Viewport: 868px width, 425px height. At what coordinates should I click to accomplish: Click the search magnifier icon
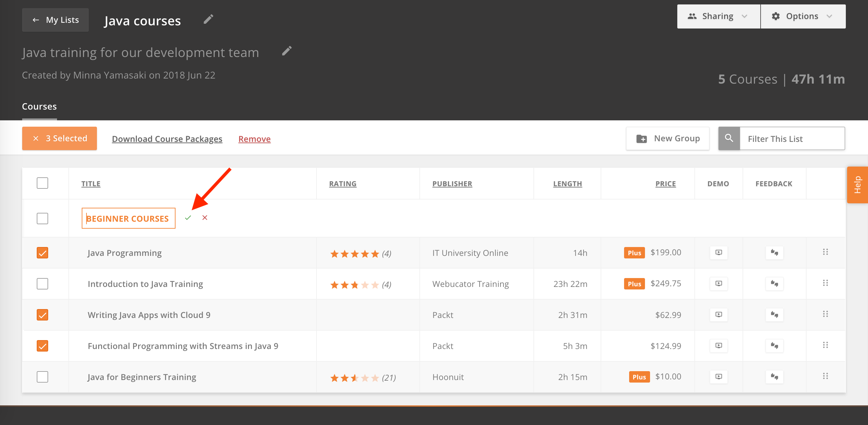click(x=729, y=138)
